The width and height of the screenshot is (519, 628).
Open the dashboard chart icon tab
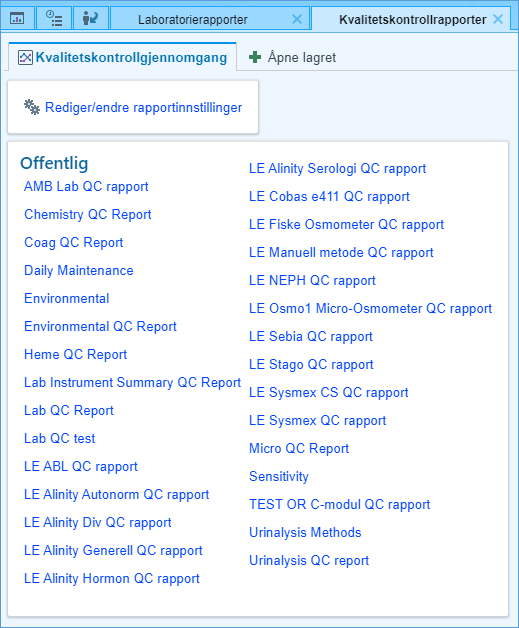[17, 18]
